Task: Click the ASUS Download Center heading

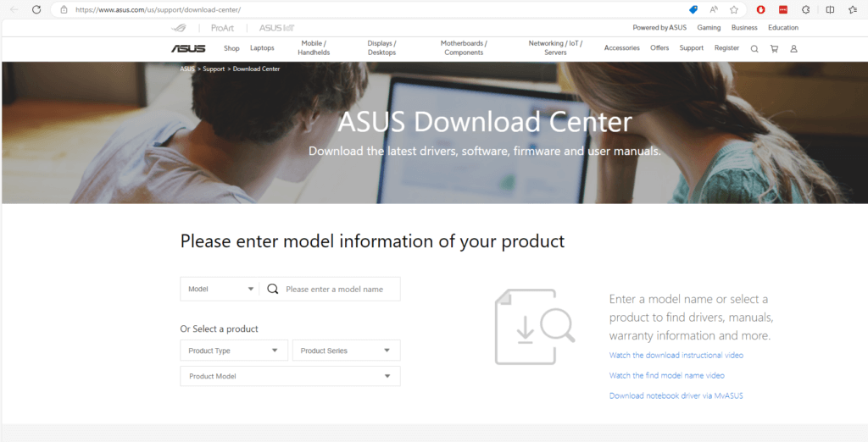Action: coord(484,122)
